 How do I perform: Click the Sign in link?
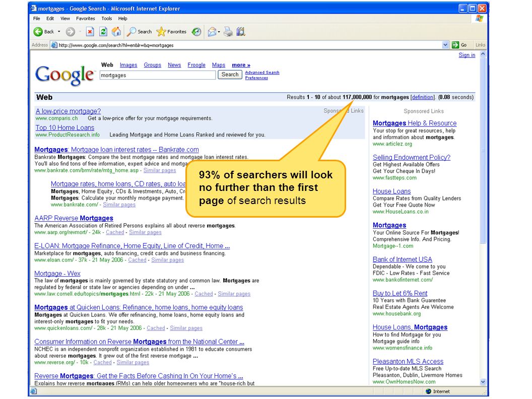pos(467,55)
